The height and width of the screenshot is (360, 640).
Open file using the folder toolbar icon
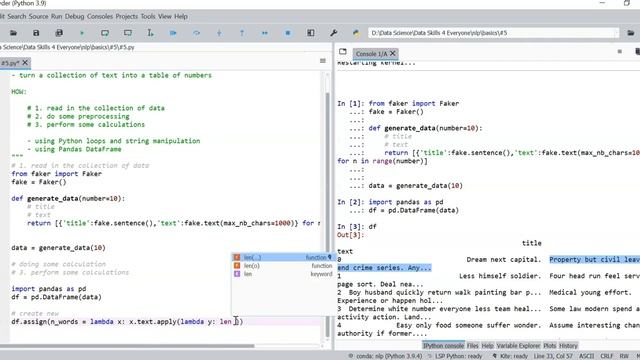coord(13,33)
